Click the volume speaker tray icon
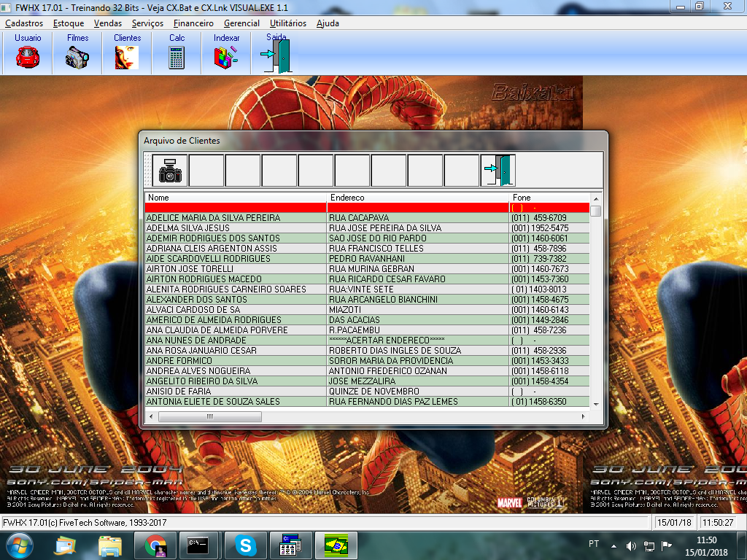 click(631, 546)
